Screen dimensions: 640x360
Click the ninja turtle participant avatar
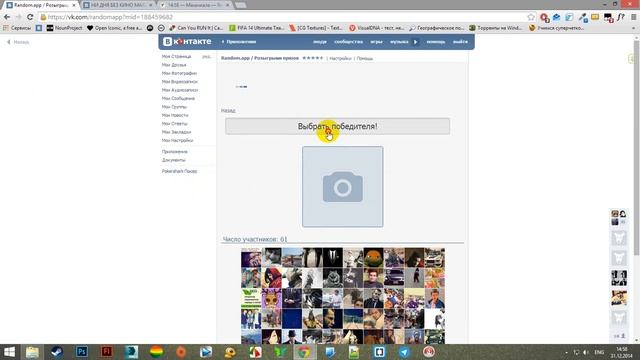[373, 258]
